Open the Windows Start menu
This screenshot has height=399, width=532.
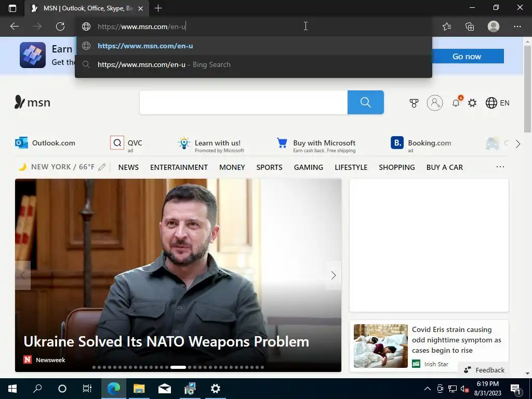click(x=12, y=389)
